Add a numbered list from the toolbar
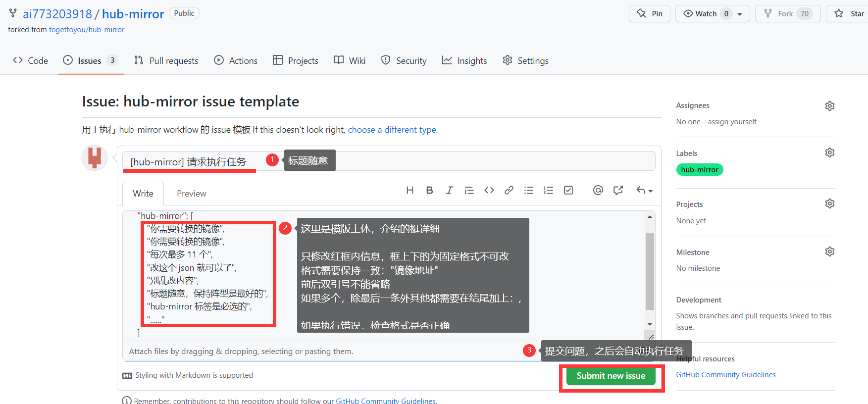 click(548, 190)
